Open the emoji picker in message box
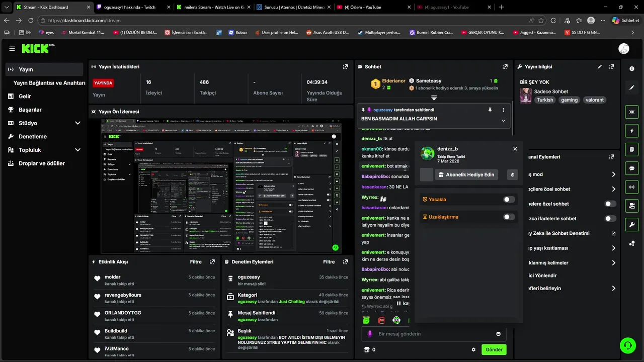 [499, 334]
